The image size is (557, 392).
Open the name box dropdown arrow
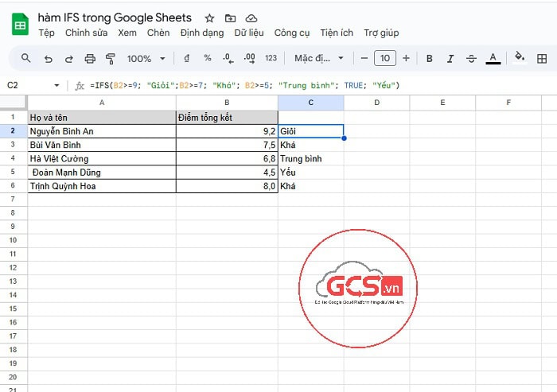(56, 85)
